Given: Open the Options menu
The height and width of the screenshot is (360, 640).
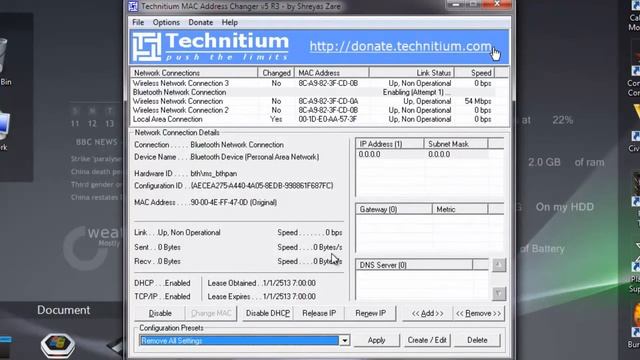Looking at the screenshot, I should (166, 22).
